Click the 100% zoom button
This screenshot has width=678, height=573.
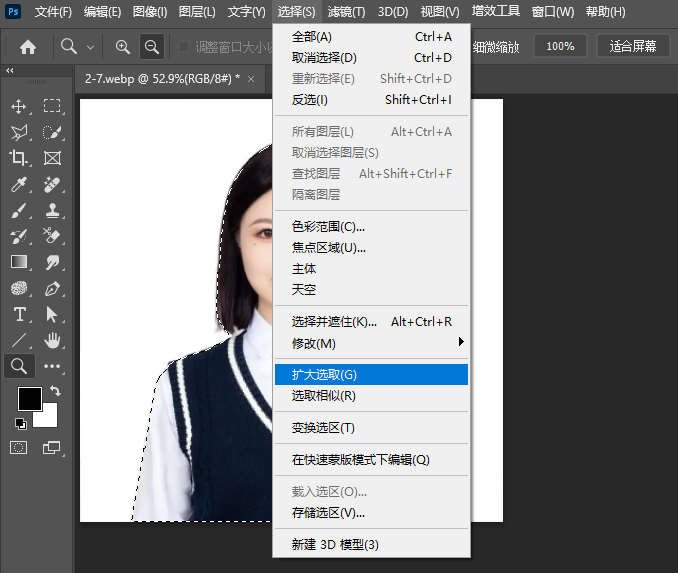560,46
